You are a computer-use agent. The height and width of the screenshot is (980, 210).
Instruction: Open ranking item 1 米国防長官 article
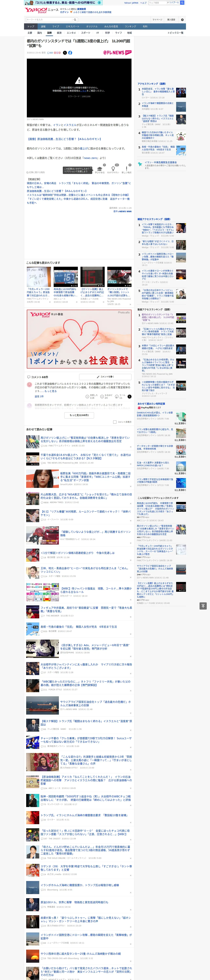click(x=158, y=92)
